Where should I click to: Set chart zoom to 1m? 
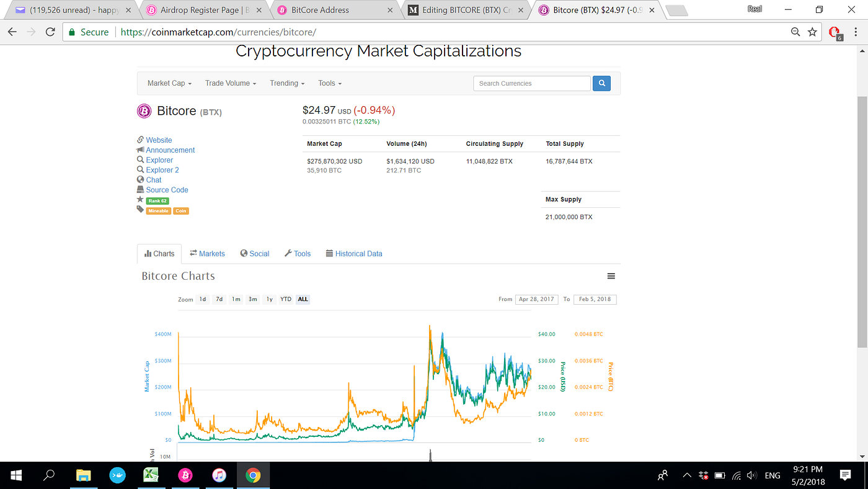click(236, 299)
